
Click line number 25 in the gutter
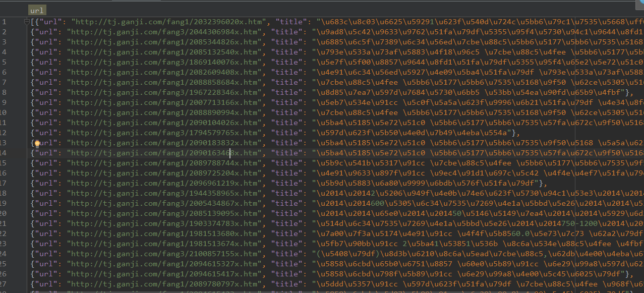(x=4, y=264)
